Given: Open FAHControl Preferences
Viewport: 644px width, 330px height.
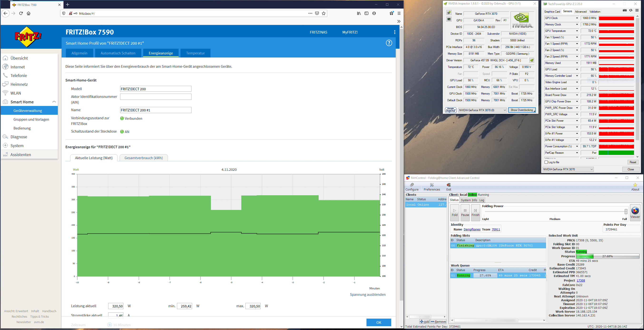Looking at the screenshot, I should 432,187.
